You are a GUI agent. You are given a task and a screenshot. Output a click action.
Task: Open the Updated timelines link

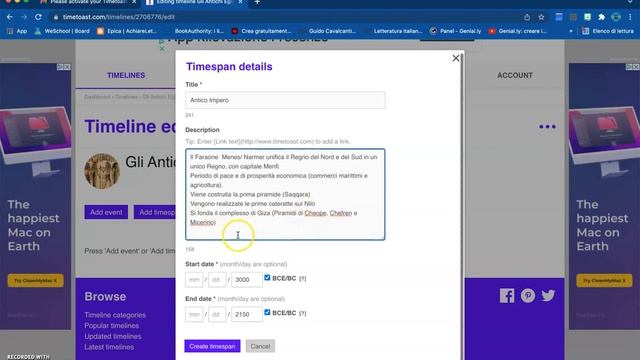113,336
